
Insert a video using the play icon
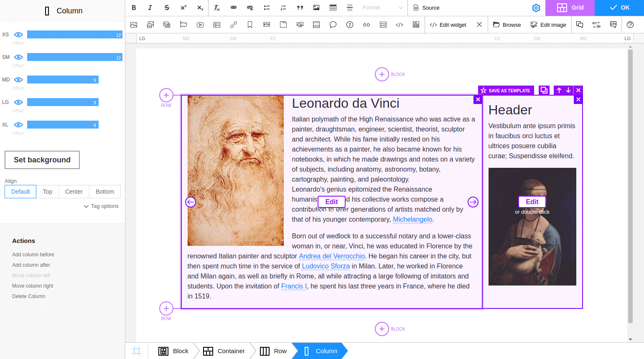coord(200,25)
